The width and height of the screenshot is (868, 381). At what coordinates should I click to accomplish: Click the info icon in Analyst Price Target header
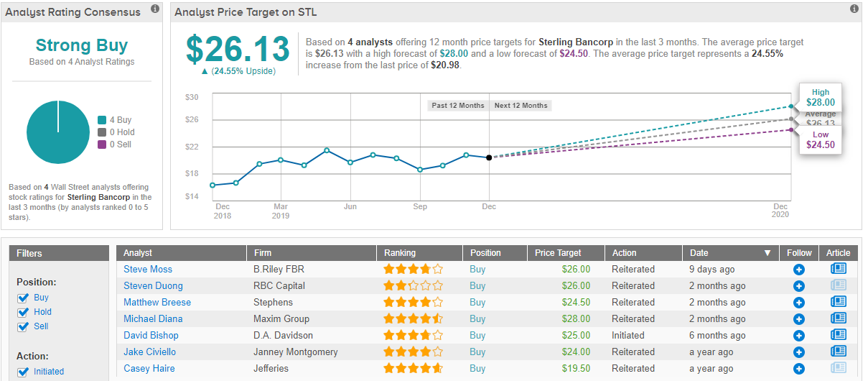click(854, 9)
